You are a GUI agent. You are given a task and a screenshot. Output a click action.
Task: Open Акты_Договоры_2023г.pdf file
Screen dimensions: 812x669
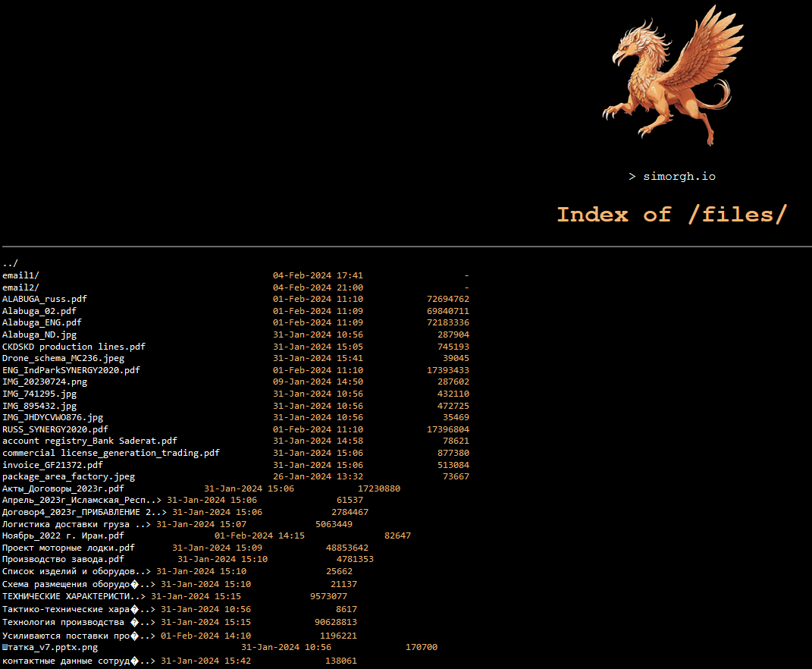[63, 488]
